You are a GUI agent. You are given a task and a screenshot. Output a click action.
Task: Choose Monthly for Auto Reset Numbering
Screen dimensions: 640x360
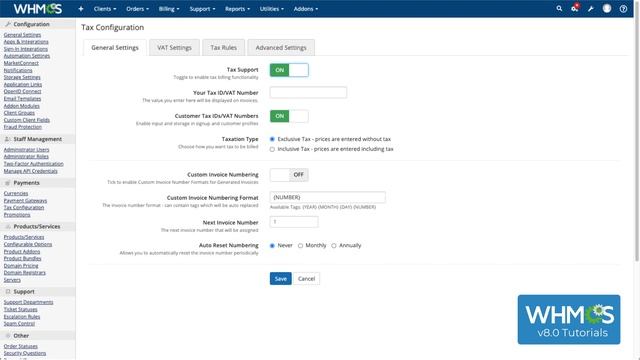300,246
